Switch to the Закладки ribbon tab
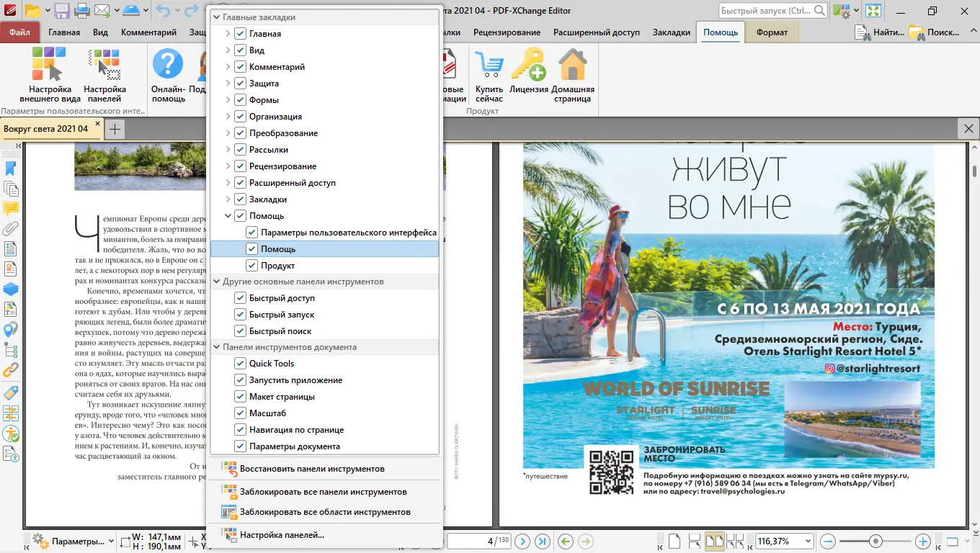 point(671,32)
